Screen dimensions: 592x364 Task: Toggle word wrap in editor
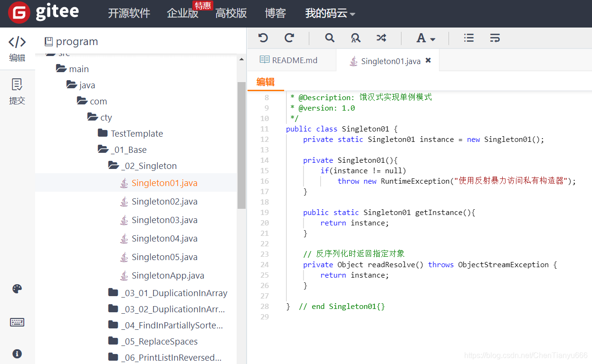495,38
